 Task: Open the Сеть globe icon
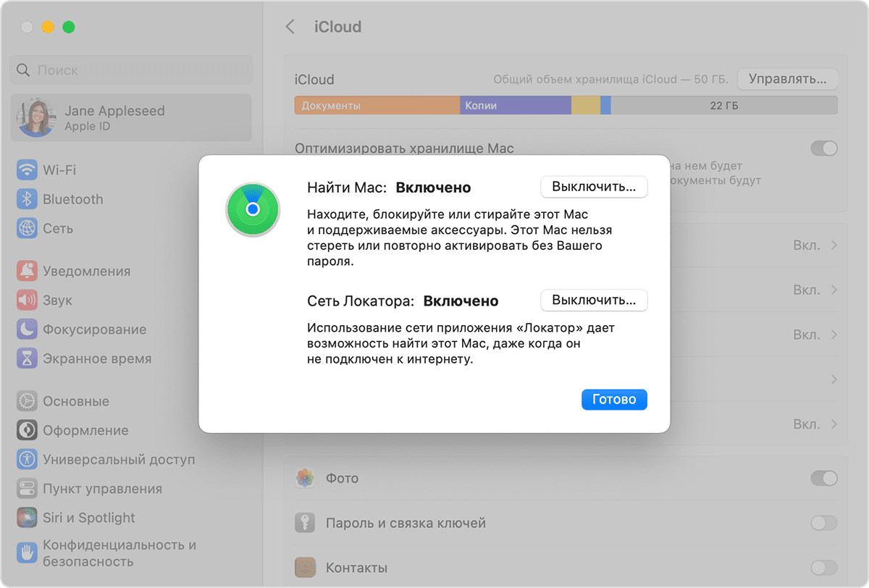point(27,228)
